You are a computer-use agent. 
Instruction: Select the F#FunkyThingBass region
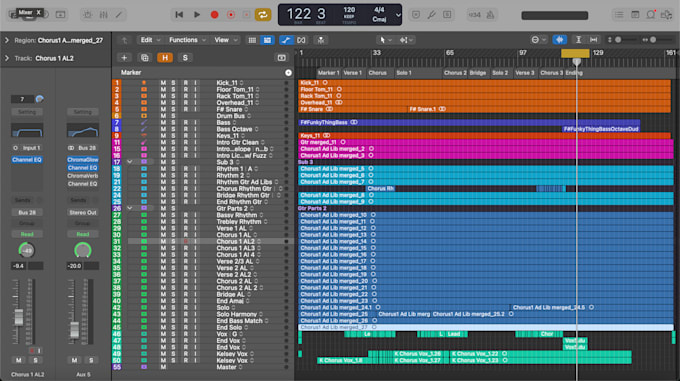point(469,123)
